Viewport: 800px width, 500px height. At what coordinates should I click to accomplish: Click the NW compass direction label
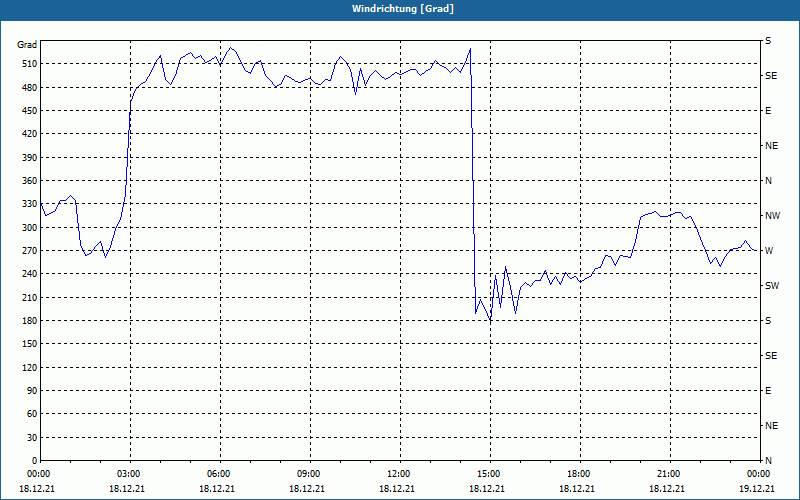pos(772,216)
